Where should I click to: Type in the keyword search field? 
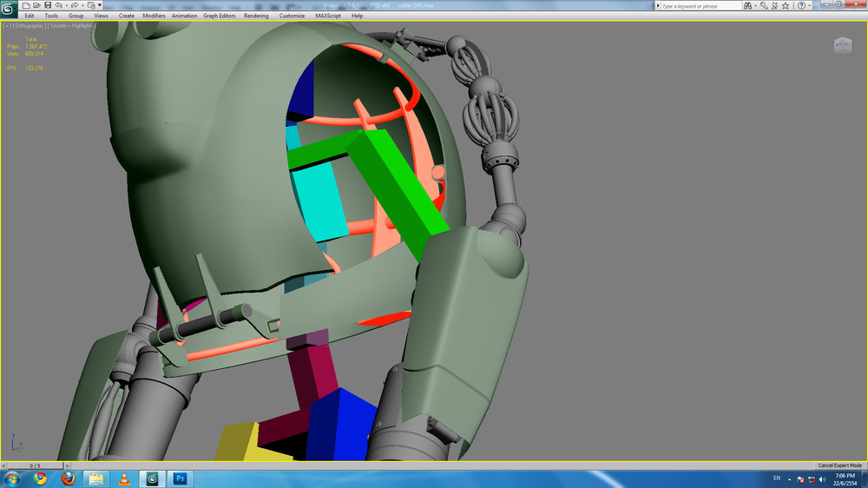click(x=701, y=5)
